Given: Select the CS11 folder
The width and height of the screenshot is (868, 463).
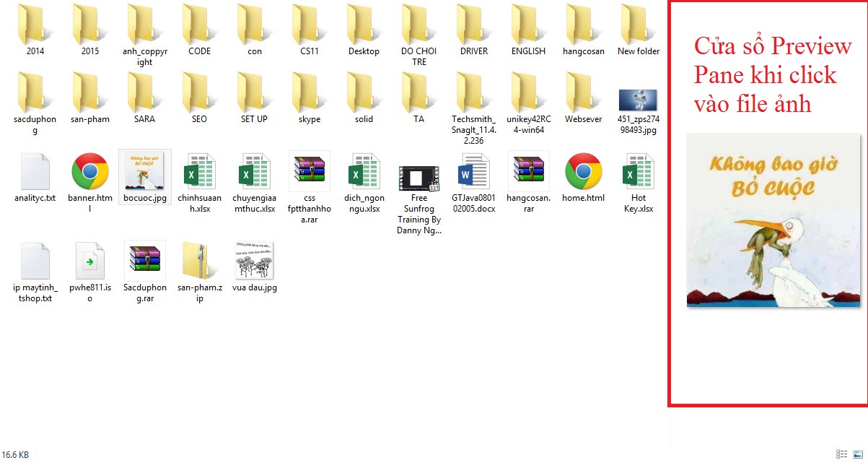Looking at the screenshot, I should click(309, 30).
